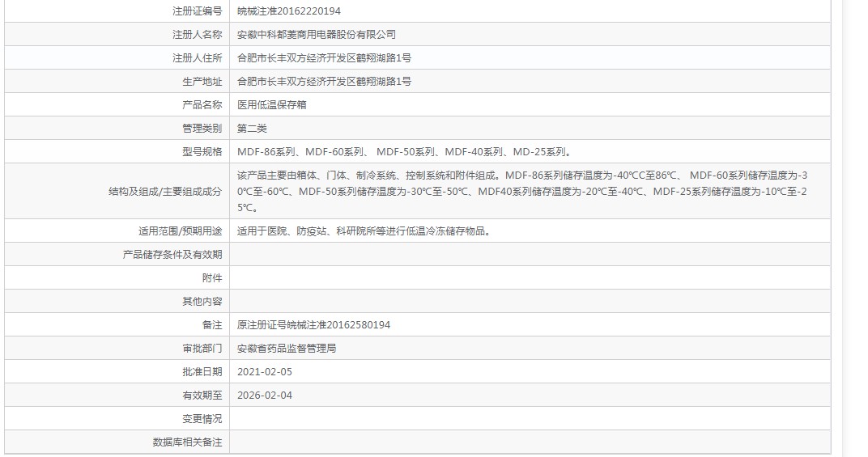Screen dimensions: 868x457
Task: Select the MDF-86系列 model list text
Action: pos(405,151)
